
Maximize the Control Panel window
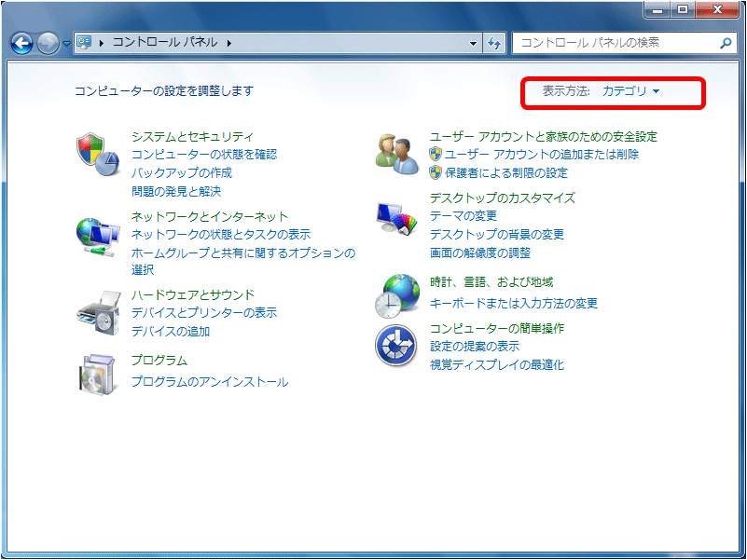point(683,9)
